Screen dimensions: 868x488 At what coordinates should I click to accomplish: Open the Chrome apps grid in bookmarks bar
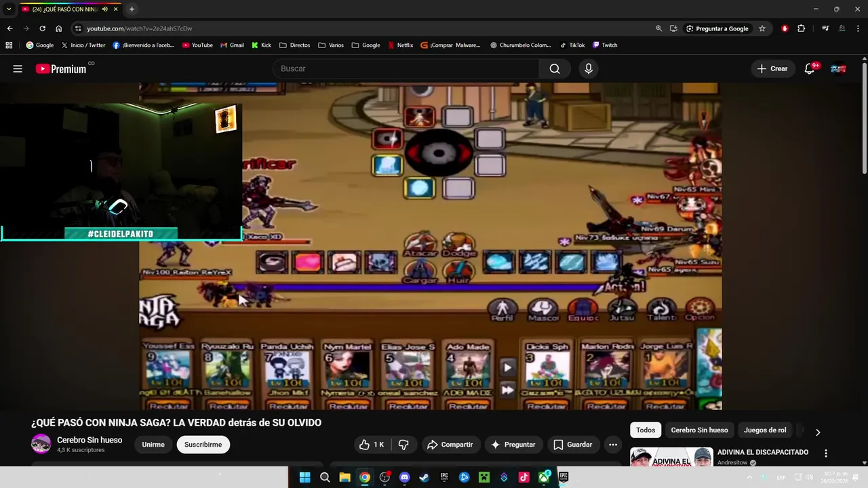[x=9, y=45]
